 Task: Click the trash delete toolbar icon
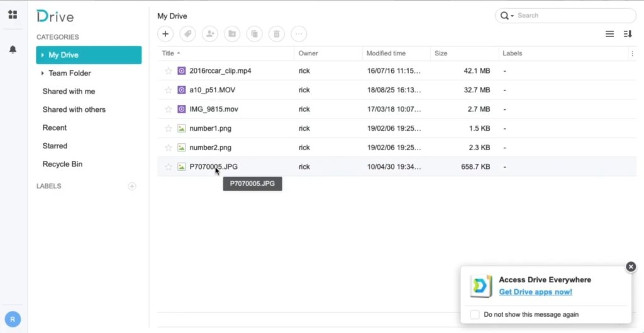[276, 34]
